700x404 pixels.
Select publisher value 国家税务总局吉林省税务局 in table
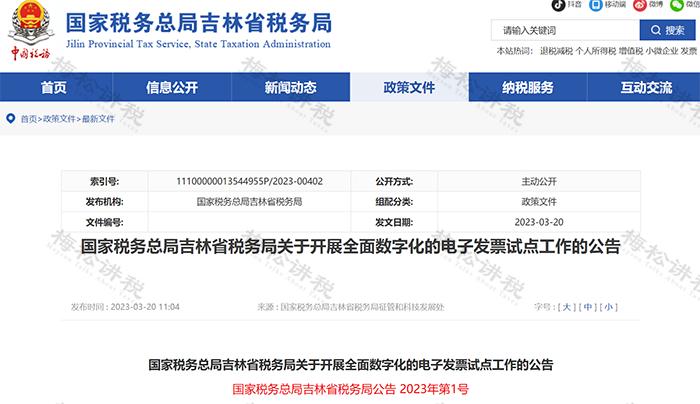[250, 202]
